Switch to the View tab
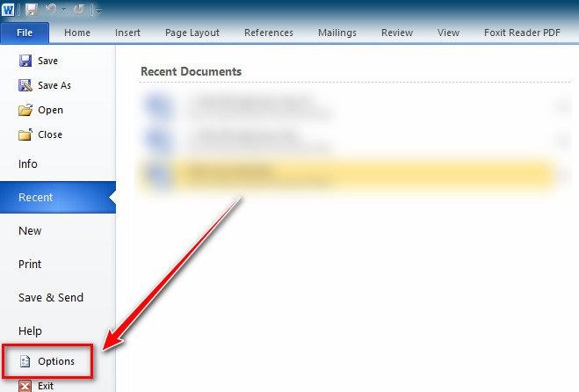579x392 pixels. pyautogui.click(x=449, y=33)
